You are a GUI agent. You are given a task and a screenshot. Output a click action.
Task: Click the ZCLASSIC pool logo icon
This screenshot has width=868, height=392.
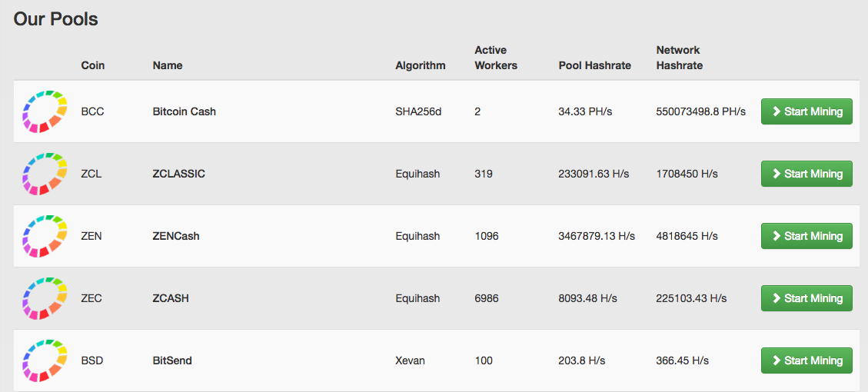[x=45, y=174]
